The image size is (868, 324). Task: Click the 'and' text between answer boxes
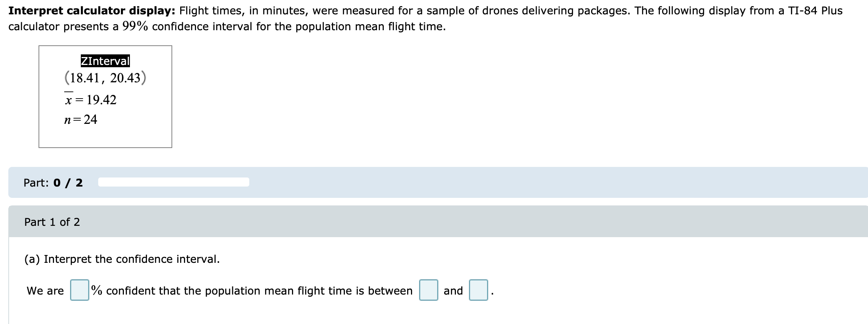[x=454, y=291]
